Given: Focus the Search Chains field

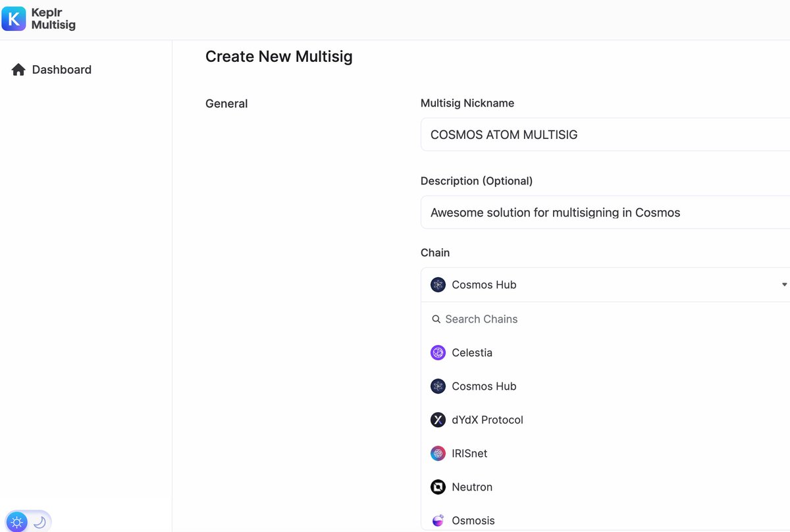Looking at the screenshot, I should click(x=605, y=319).
